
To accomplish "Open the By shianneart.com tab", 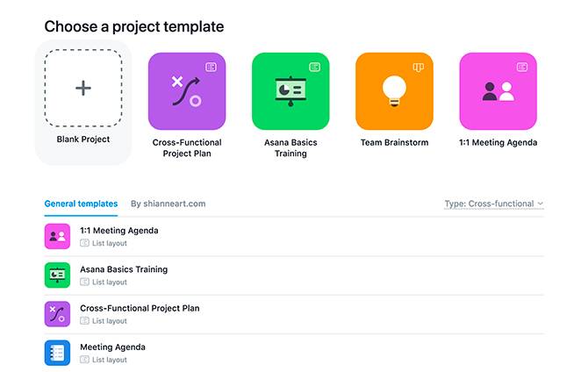I will click(x=168, y=204).
